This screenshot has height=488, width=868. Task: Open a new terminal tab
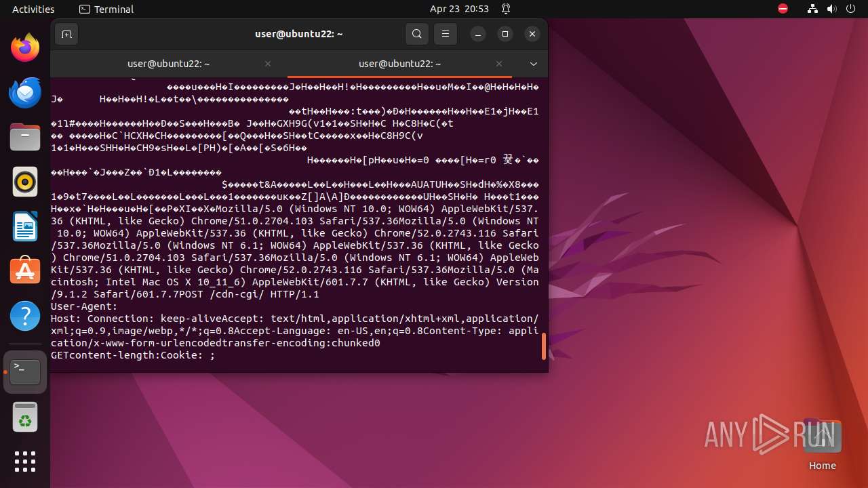(x=66, y=34)
